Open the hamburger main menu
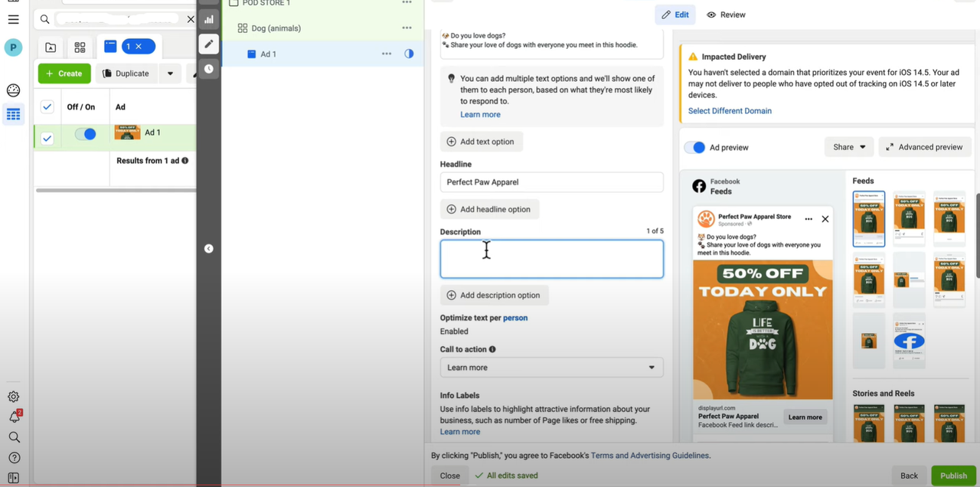The width and height of the screenshot is (980, 487). pos(13,19)
